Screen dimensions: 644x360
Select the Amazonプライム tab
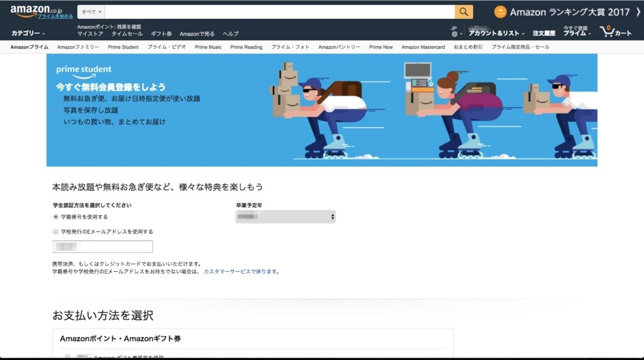pyautogui.click(x=29, y=47)
